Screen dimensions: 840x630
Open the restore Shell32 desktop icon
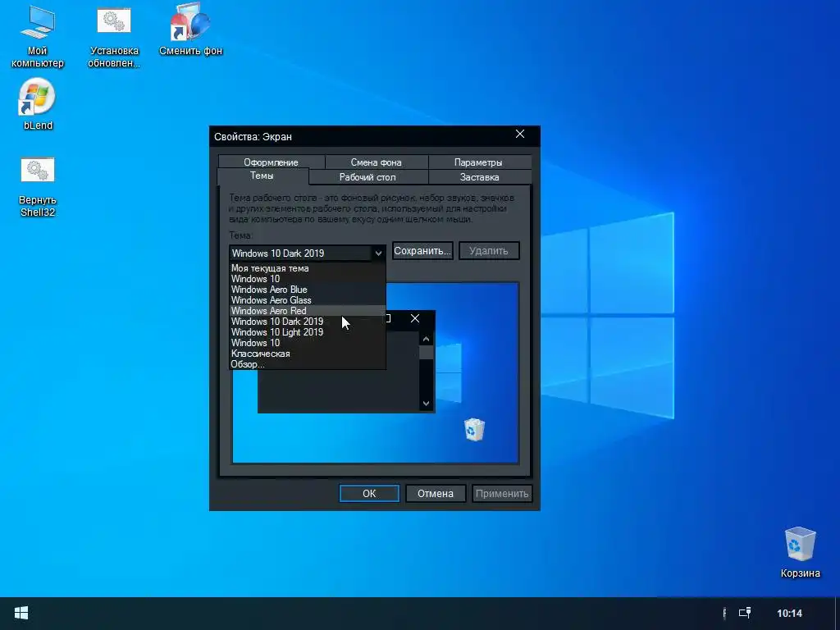38,187
